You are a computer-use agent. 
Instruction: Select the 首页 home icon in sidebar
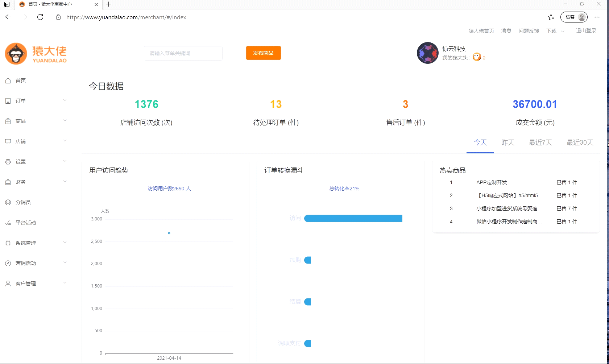[8, 80]
